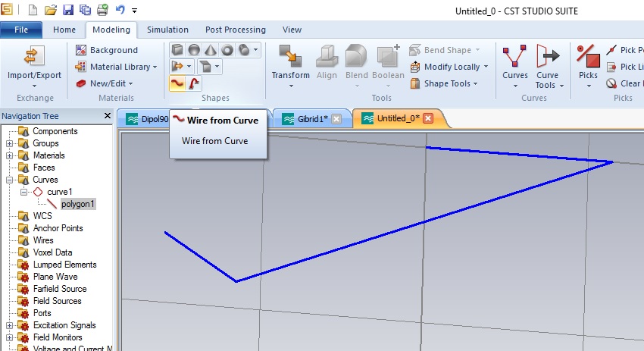Select Wires folder in tree

(43, 240)
